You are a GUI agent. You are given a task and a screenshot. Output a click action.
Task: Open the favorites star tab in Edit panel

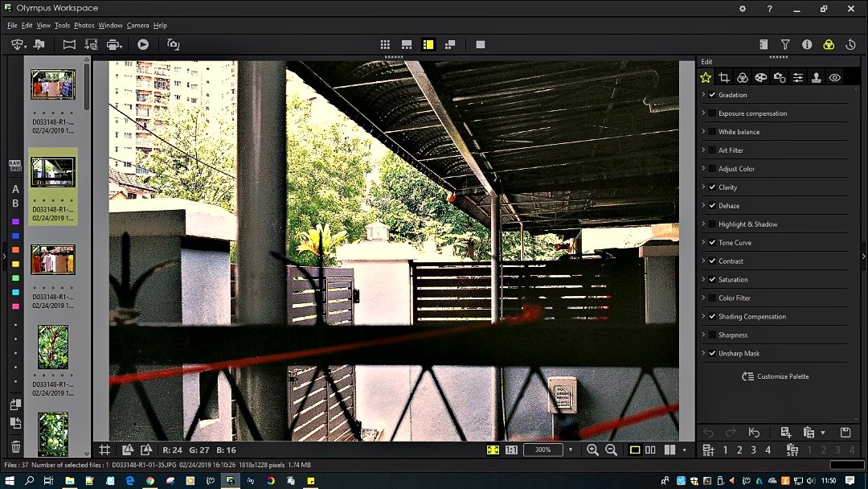coord(706,77)
